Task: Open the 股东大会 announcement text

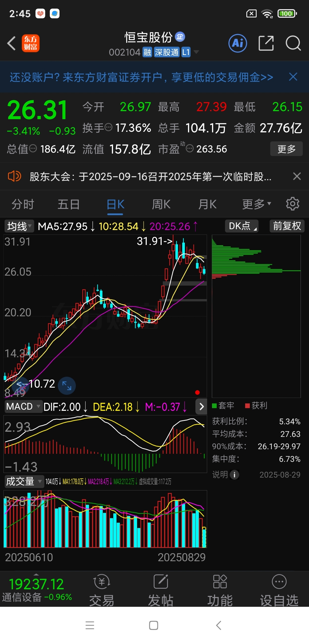Action: point(150,176)
